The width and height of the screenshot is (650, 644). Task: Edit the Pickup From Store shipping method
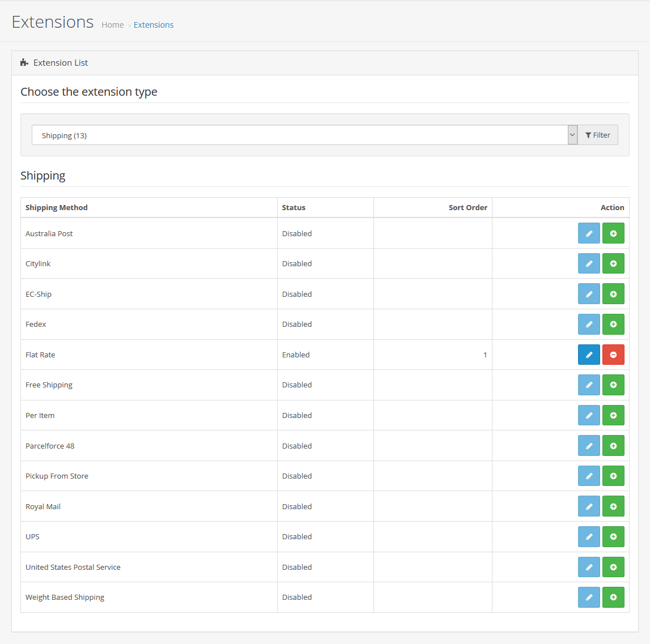coord(589,476)
